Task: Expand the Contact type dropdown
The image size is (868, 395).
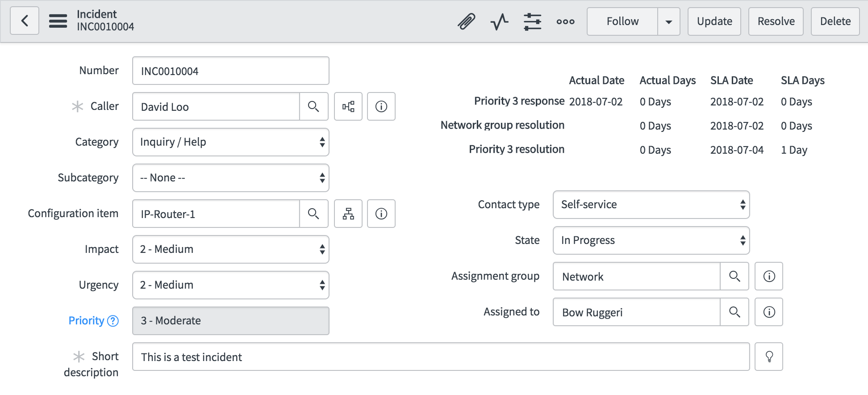Action: 651,205
